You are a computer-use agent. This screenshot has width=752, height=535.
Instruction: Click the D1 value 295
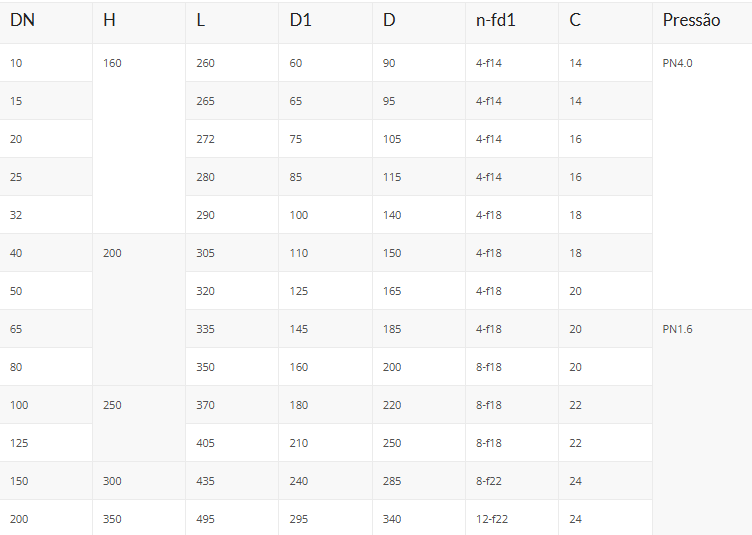click(299, 519)
